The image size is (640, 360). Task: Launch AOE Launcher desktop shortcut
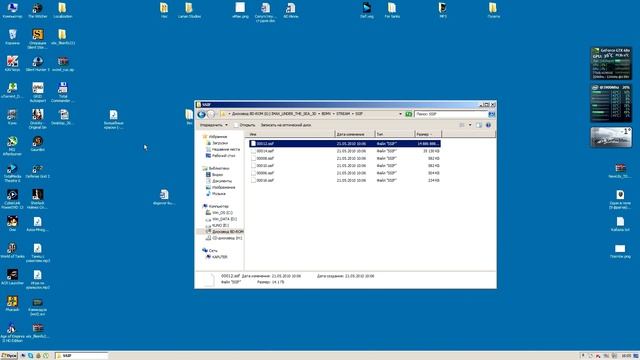point(12,277)
